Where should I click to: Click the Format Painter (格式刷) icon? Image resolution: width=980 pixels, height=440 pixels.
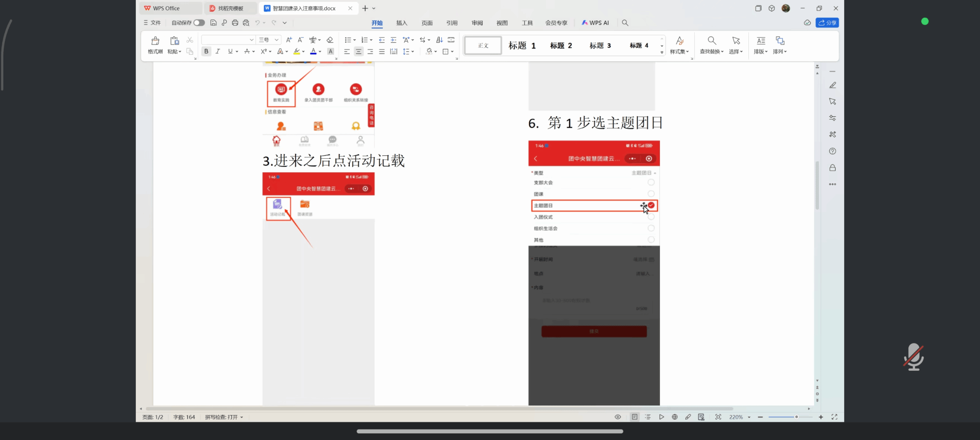click(x=155, y=41)
